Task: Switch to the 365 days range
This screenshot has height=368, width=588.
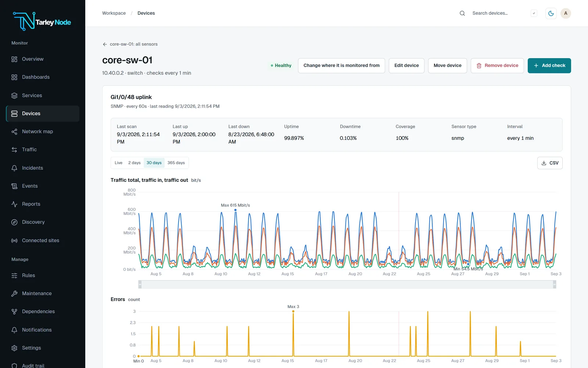Action: coord(176,163)
